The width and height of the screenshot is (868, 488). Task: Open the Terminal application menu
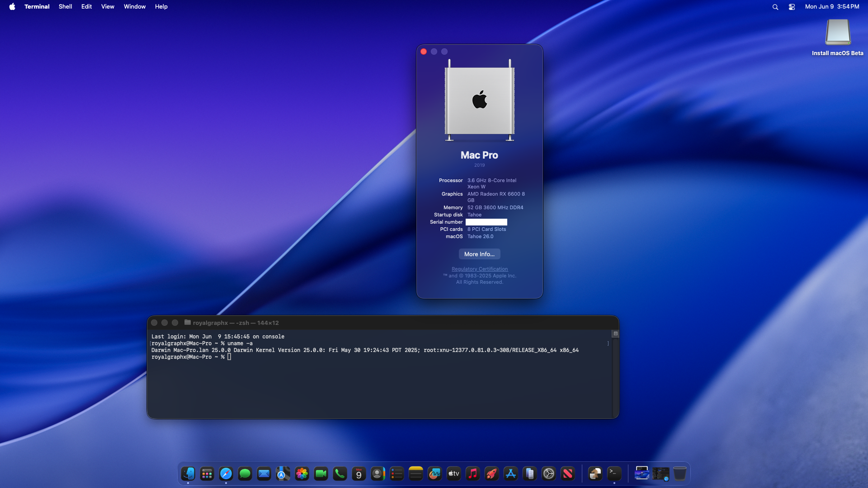click(x=37, y=6)
